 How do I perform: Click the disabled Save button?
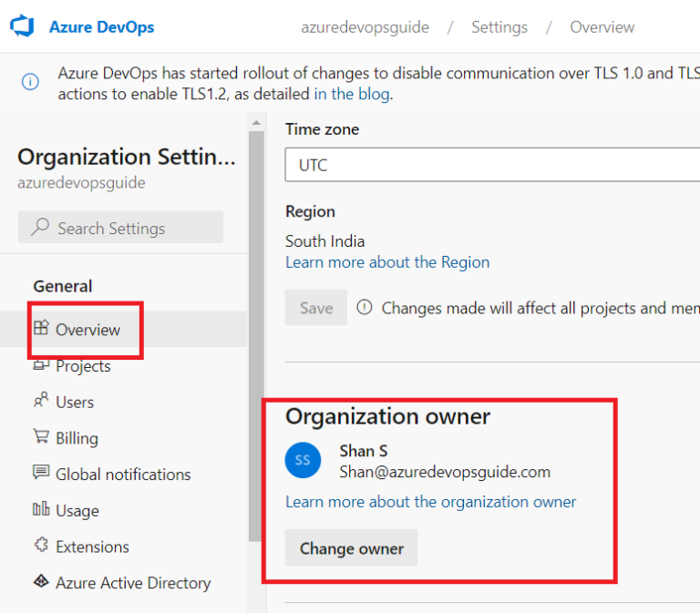pos(316,308)
